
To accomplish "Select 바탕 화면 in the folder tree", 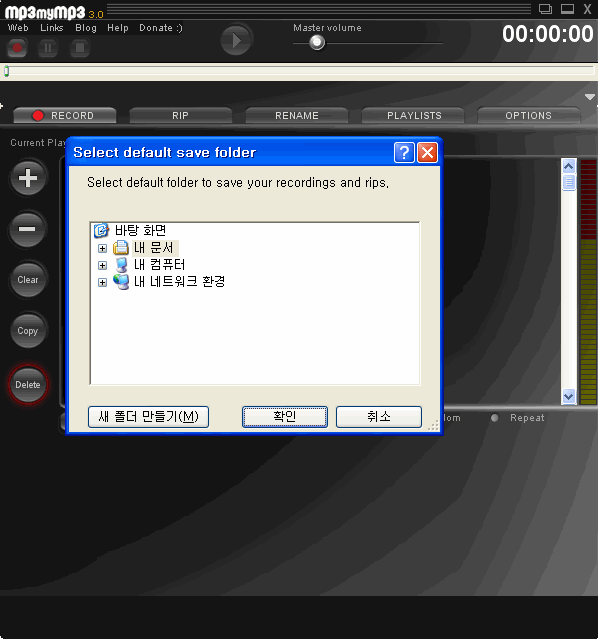I will pyautogui.click(x=140, y=230).
